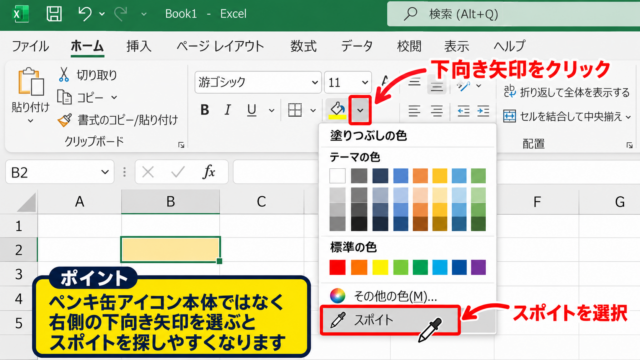Click increase indent icon
Image resolution: width=640 pixels, height=360 pixels.
point(483,111)
